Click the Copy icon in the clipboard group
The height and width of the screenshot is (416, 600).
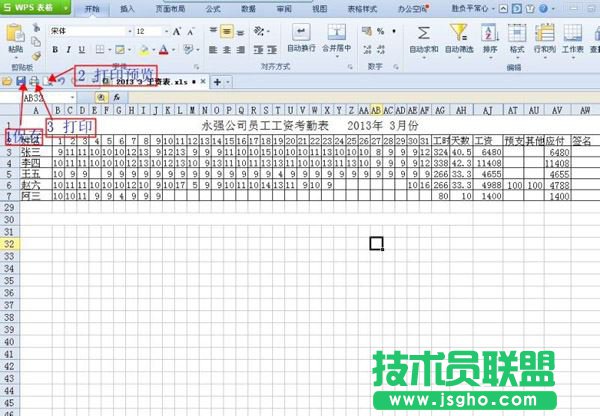coord(36,41)
